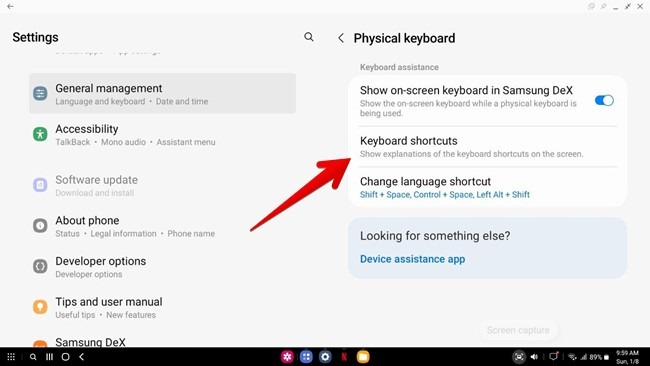Show recent apps from taskbar

(x=49, y=357)
